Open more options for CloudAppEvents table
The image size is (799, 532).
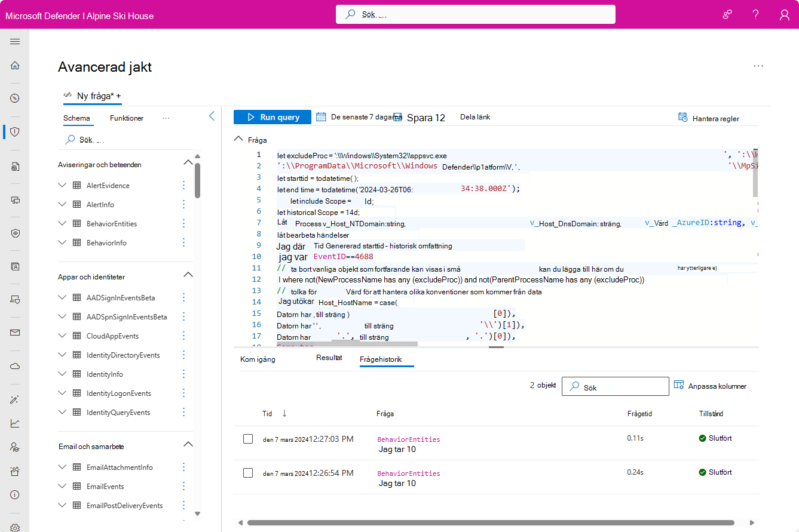(183, 336)
